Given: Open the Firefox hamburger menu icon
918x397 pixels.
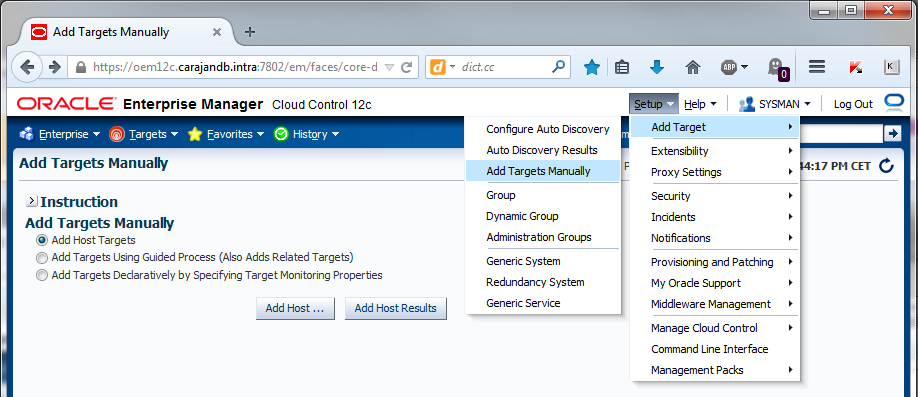Looking at the screenshot, I should 816,67.
